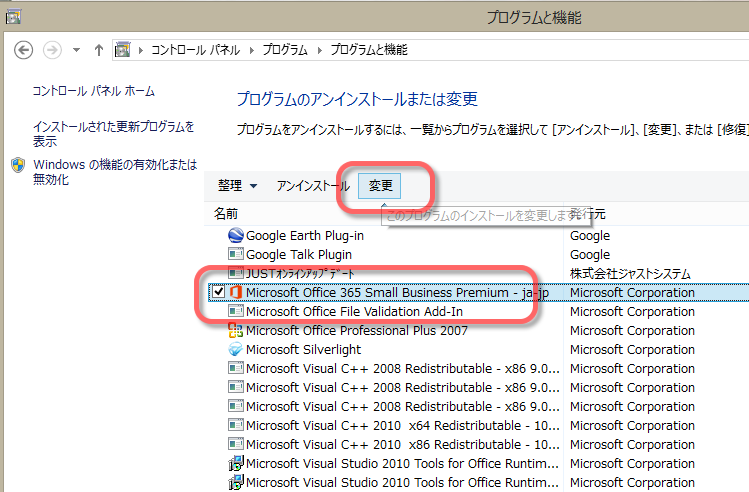
Task: Click shield icon beside Windows の機能 link
Action: (18, 165)
